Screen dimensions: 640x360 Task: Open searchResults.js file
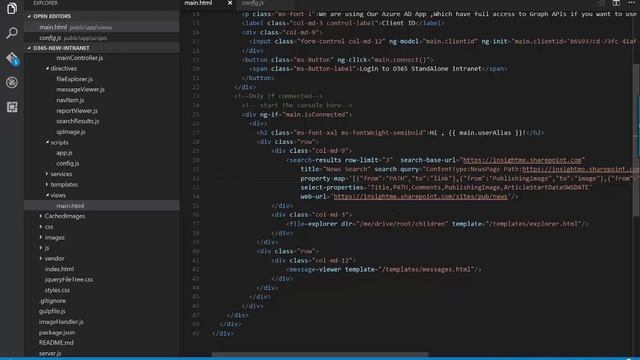coord(78,121)
